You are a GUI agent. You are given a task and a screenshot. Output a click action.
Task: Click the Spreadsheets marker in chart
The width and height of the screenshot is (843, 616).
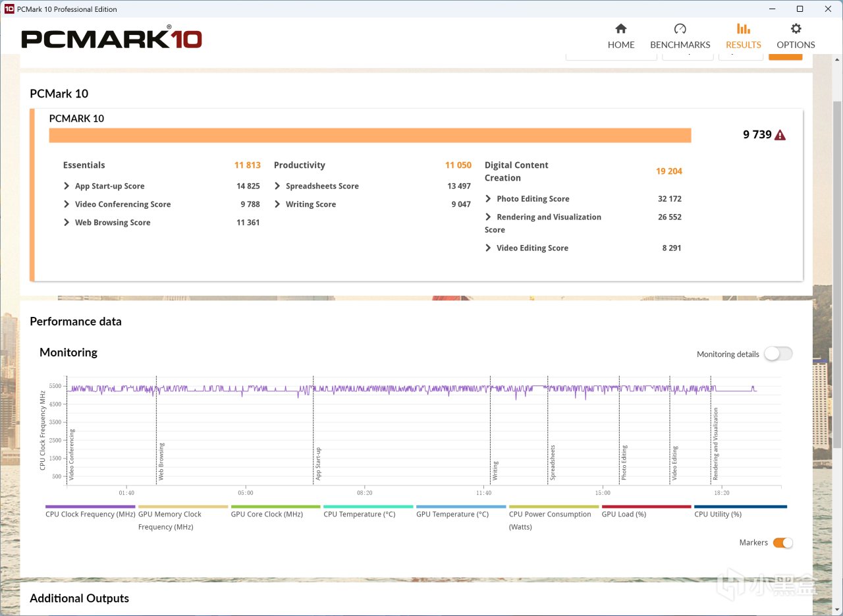[553, 462]
